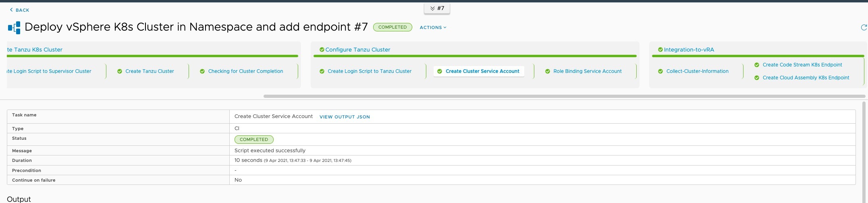
Task: Click check icon beside Create Login Script to Tanzu Cluster
Action: pos(322,71)
